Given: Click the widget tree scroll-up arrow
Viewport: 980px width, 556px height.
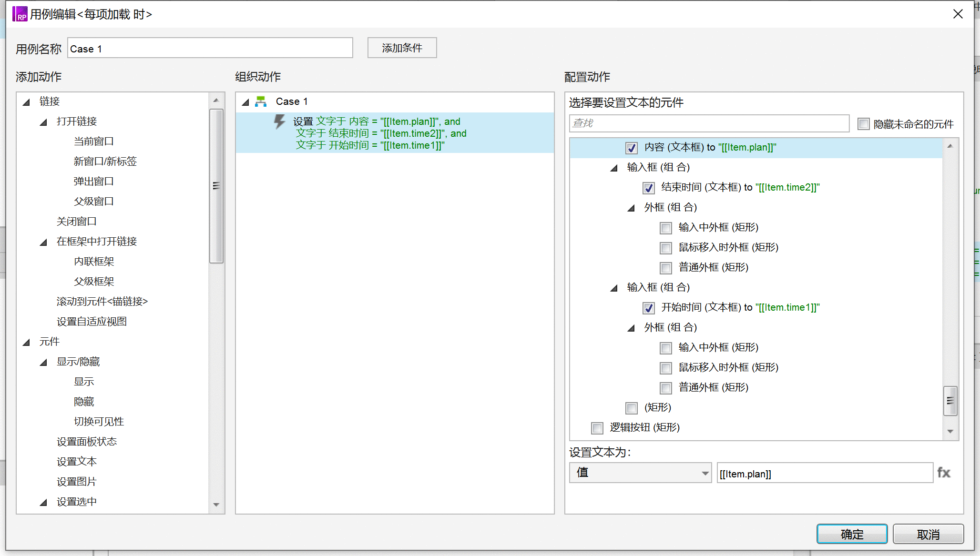Looking at the screenshot, I should point(950,146).
